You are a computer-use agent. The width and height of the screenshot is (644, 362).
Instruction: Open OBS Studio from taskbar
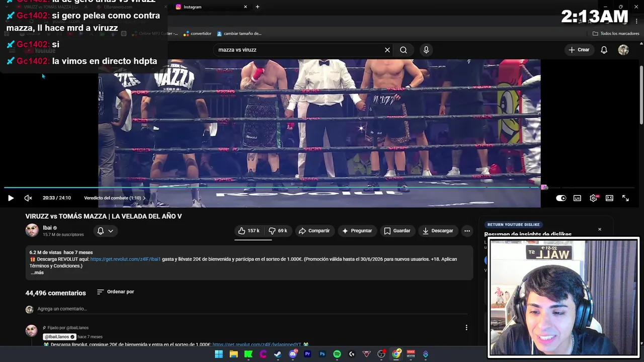(x=381, y=354)
